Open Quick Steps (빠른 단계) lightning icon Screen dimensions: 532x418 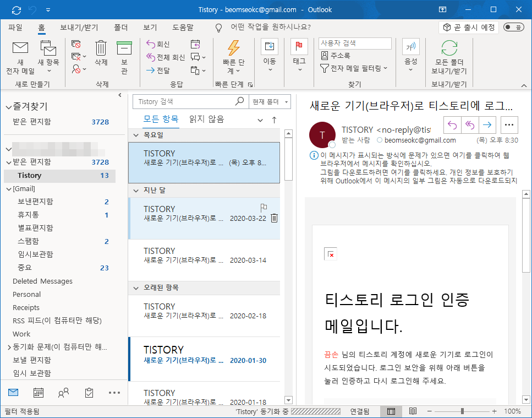(x=233, y=48)
